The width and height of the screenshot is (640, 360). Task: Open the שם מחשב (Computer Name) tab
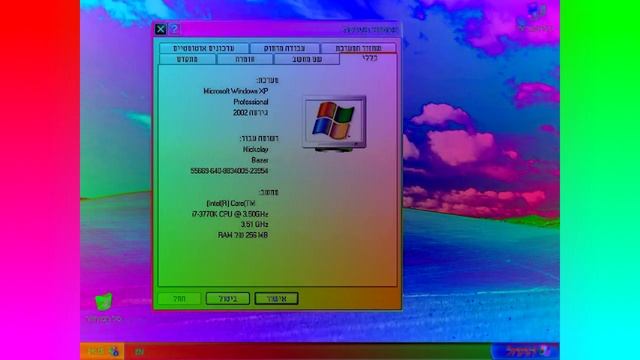(x=307, y=59)
